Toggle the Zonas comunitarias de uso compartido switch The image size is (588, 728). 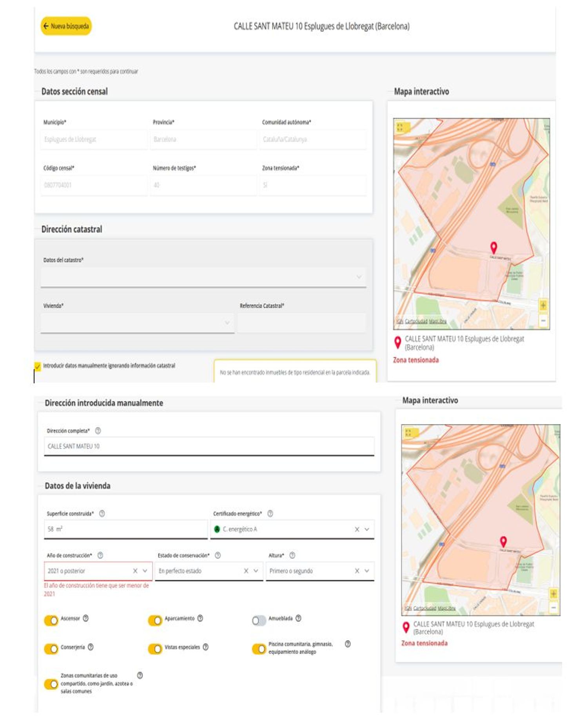pos(51,684)
